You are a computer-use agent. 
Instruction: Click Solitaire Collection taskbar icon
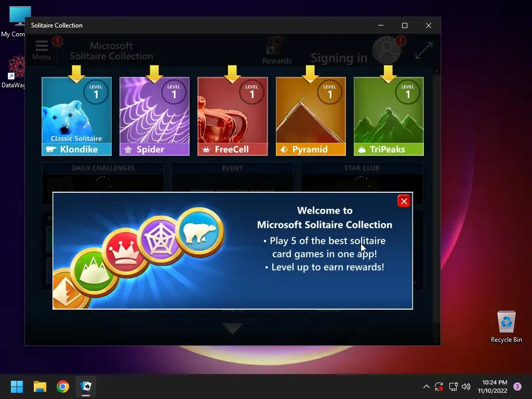[x=86, y=387]
